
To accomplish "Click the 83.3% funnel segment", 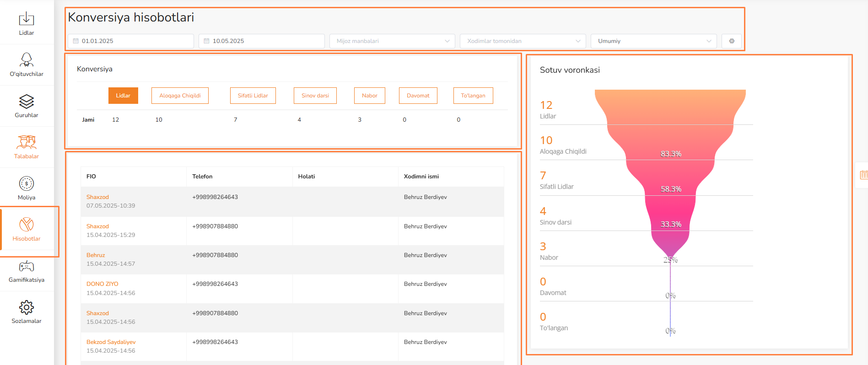I will [x=670, y=154].
